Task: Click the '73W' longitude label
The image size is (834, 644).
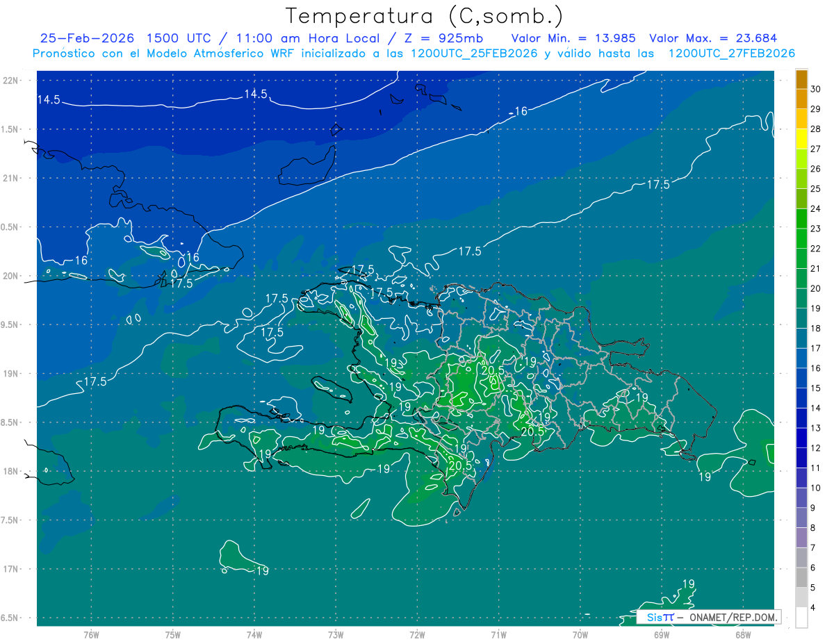Action: (336, 634)
